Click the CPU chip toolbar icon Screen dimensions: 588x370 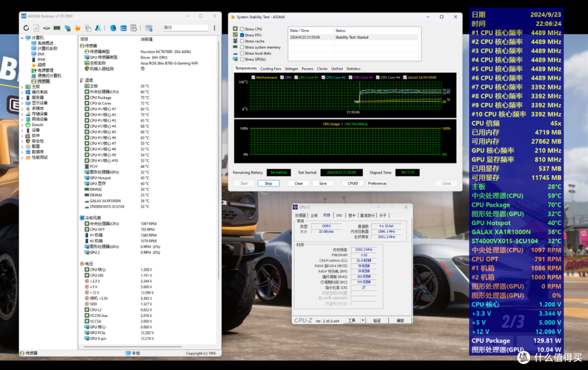point(46,28)
